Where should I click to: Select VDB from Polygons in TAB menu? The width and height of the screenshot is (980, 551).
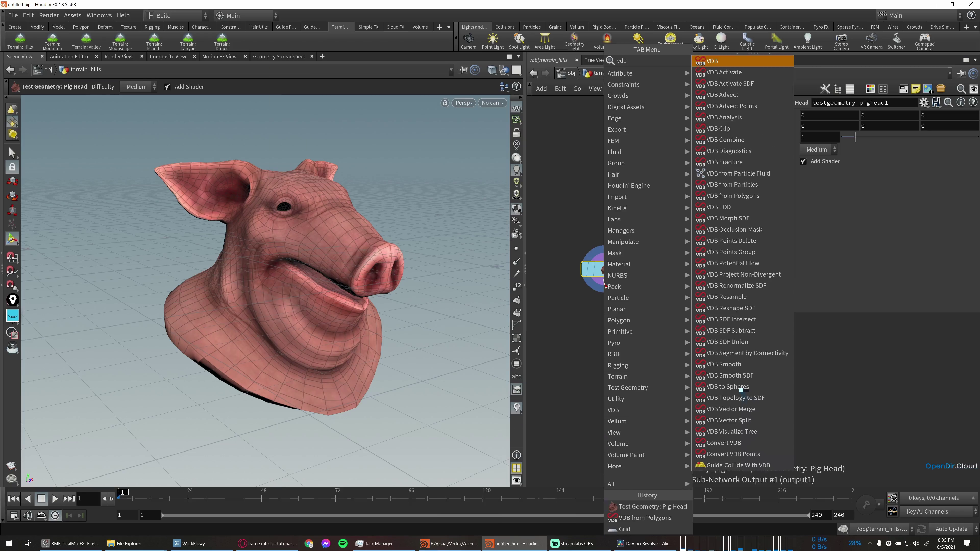click(732, 195)
